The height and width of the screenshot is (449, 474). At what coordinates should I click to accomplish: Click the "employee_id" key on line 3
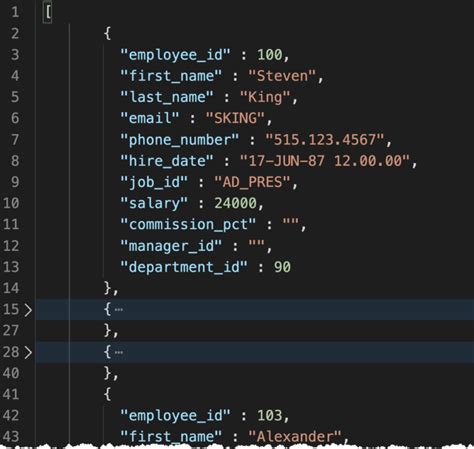tap(175, 55)
